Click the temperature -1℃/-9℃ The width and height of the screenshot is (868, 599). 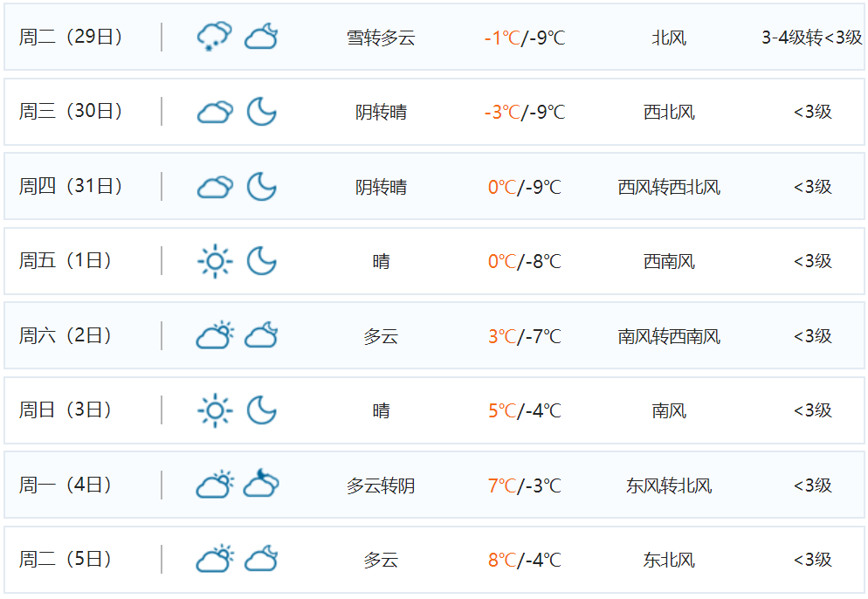[x=524, y=38]
